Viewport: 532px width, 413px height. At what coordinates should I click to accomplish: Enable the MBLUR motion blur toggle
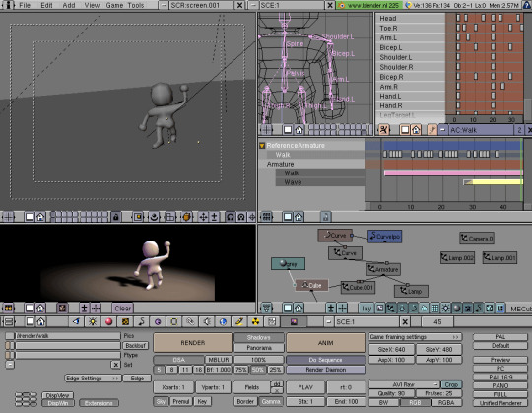click(x=219, y=360)
